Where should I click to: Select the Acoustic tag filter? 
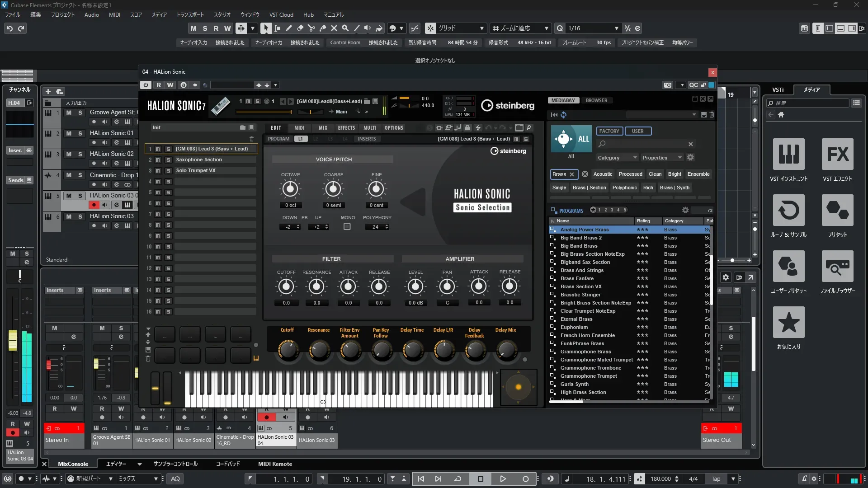(603, 174)
